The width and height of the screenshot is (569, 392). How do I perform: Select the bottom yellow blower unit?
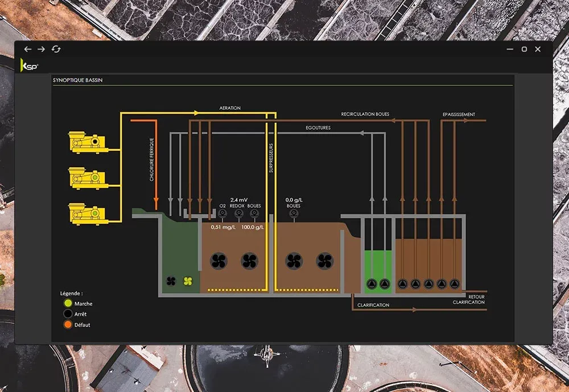coord(87,213)
